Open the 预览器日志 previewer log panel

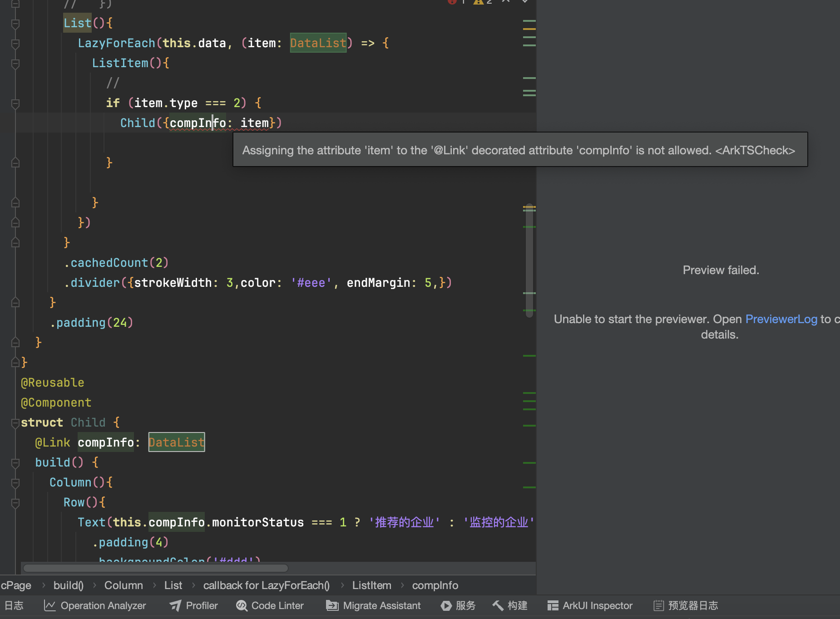tap(686, 605)
